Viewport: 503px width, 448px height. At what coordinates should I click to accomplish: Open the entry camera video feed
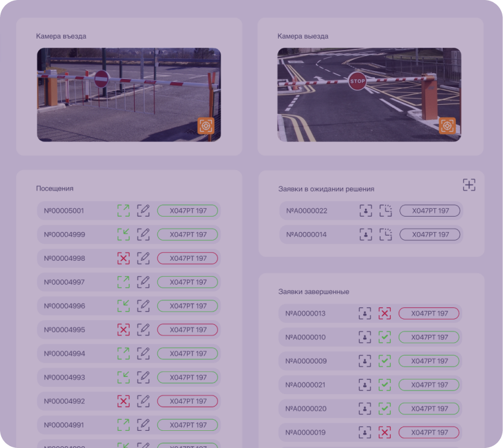click(x=129, y=94)
